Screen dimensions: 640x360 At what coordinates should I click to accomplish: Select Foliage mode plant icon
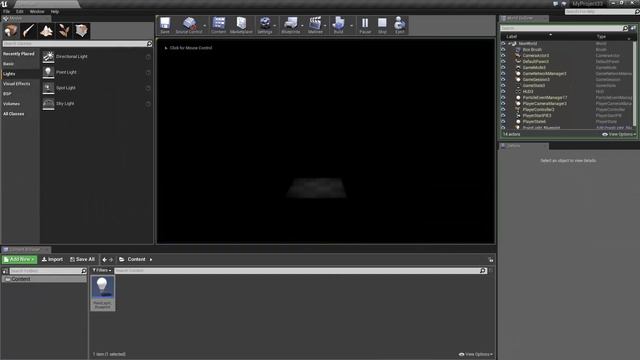(x=64, y=31)
